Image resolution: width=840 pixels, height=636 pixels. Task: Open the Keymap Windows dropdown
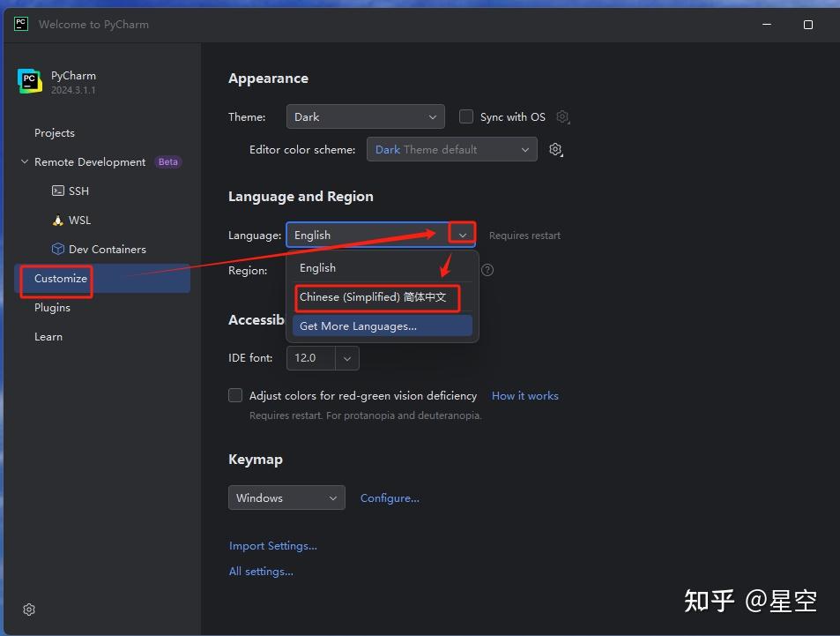point(286,498)
